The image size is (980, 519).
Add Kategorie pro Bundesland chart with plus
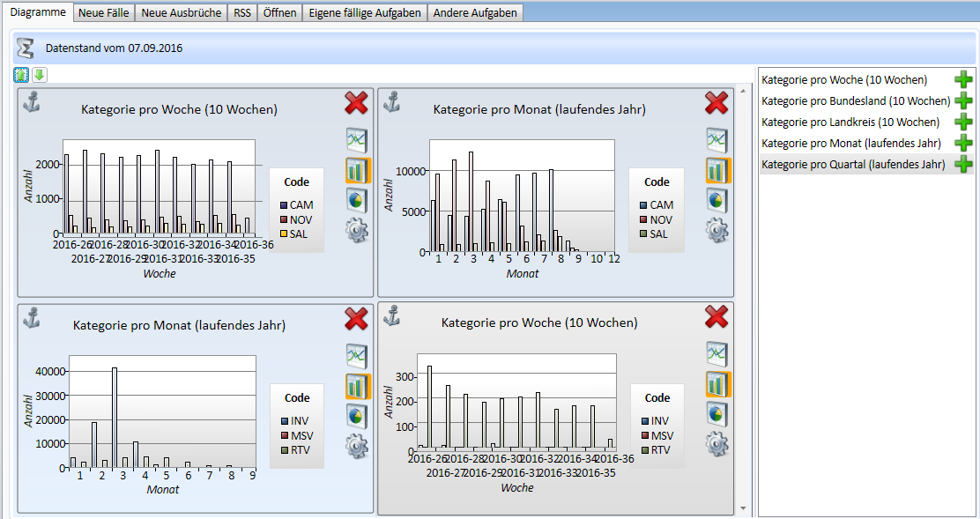(963, 101)
